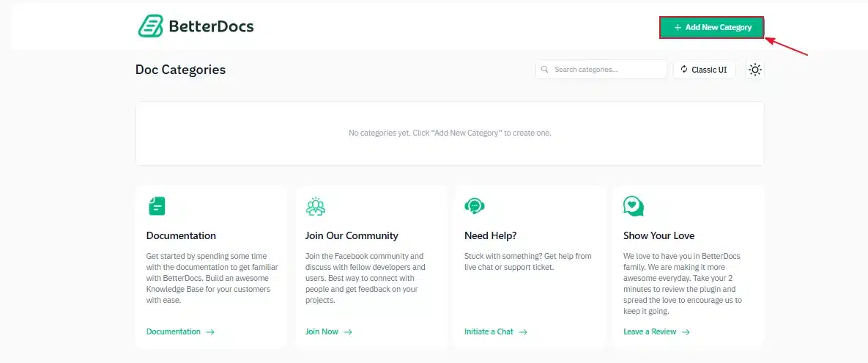Click the magnifier icon in the search box
The width and height of the screenshot is (868, 363).
click(x=545, y=69)
